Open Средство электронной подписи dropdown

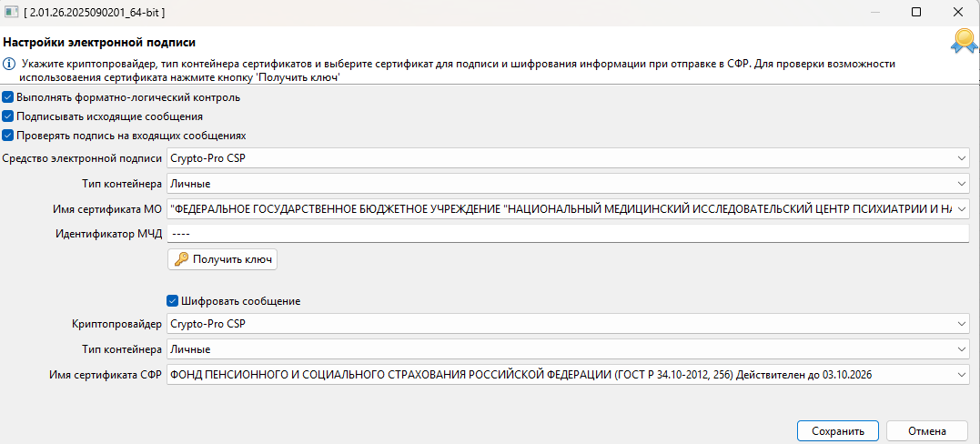tap(963, 159)
